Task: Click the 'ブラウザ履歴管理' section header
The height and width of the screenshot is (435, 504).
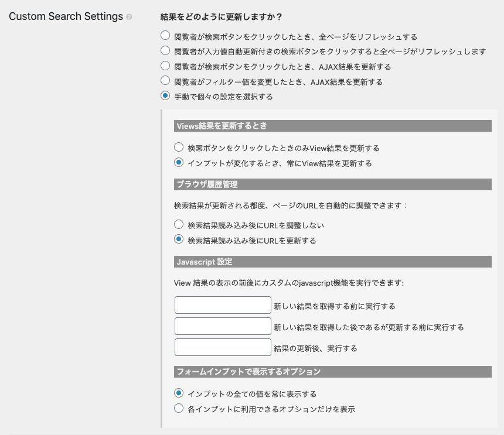Action: 333,184
